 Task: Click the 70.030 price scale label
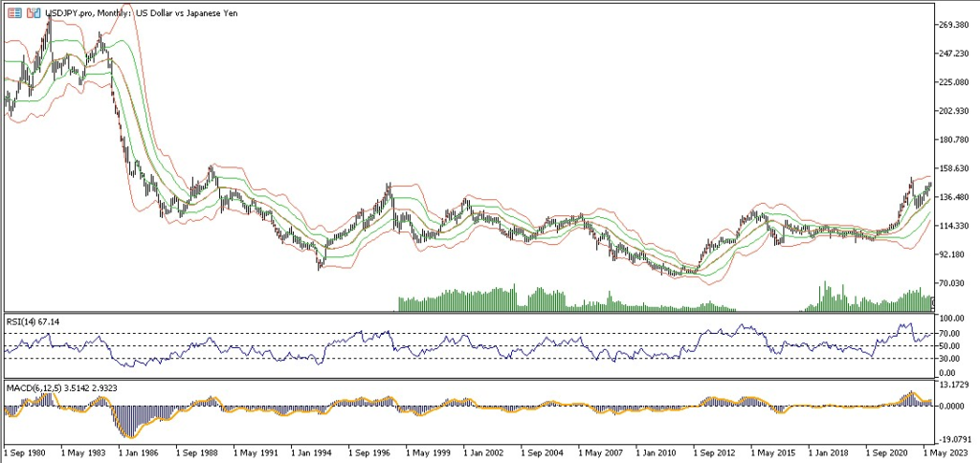point(955,283)
